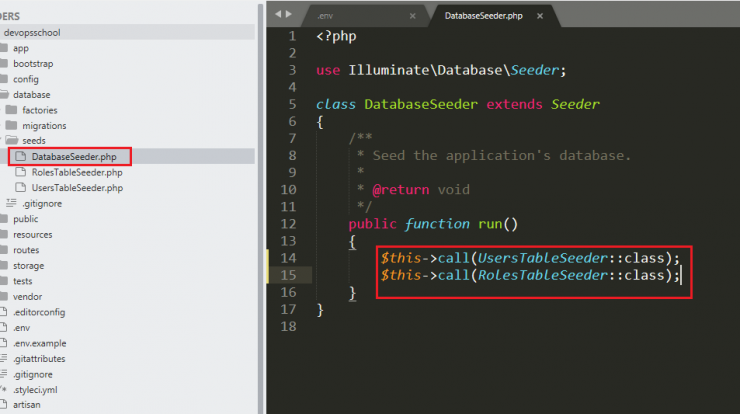This screenshot has height=414, width=740.
Task: Switch to the DatabaseSeeder.php tab
Action: tap(483, 16)
